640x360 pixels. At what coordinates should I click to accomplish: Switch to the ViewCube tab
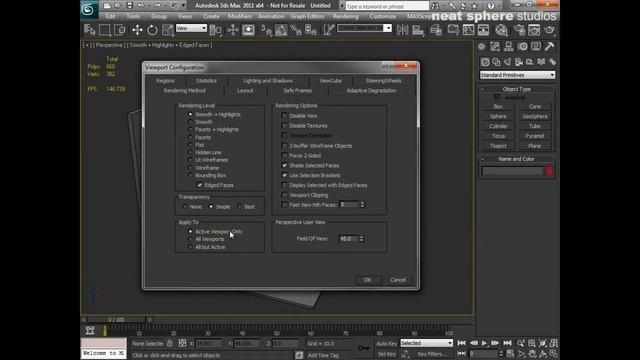(331, 81)
